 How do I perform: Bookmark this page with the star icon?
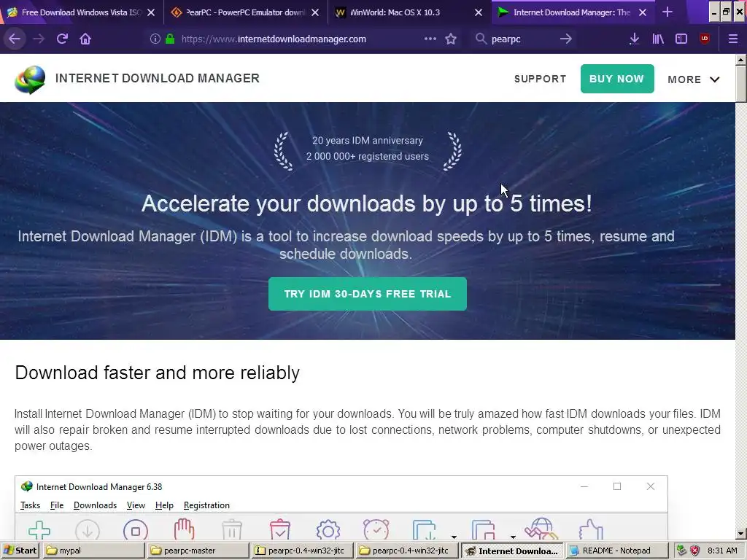point(451,39)
